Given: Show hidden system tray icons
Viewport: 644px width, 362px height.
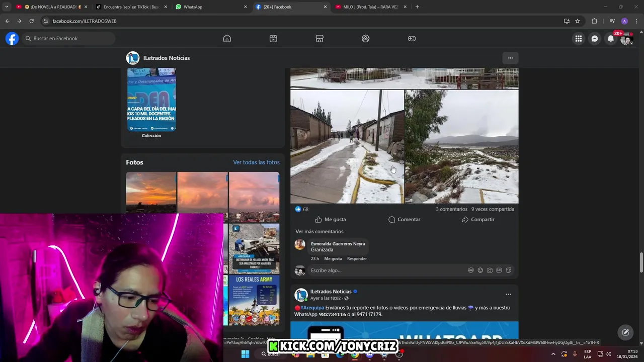Looking at the screenshot, I should click(553, 354).
